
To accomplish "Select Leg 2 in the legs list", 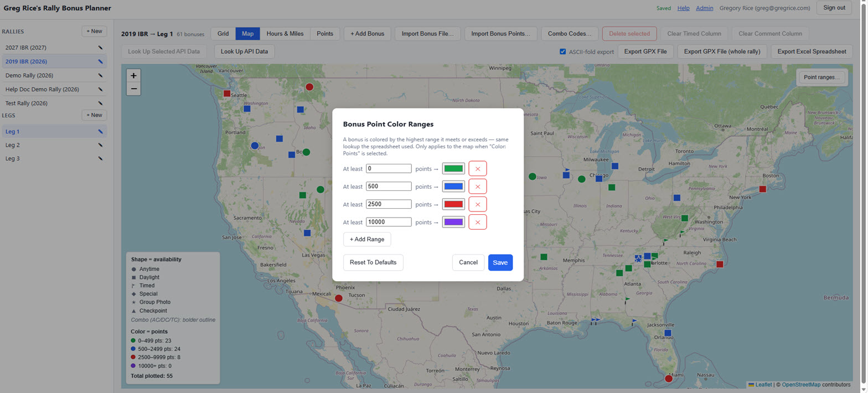I will [x=54, y=145].
